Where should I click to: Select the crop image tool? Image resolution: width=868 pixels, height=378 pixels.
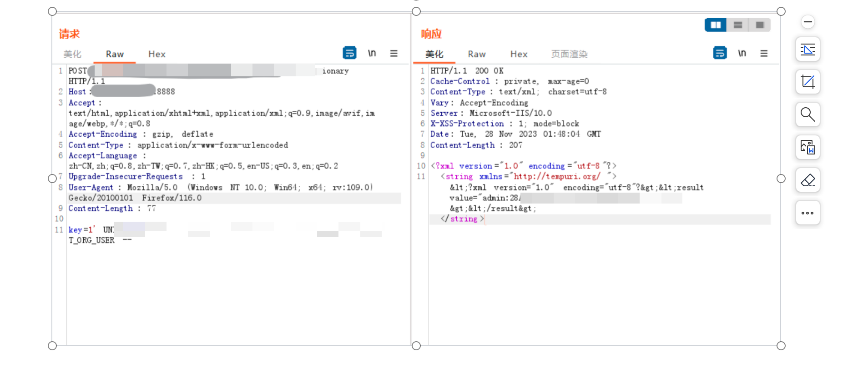coord(808,82)
